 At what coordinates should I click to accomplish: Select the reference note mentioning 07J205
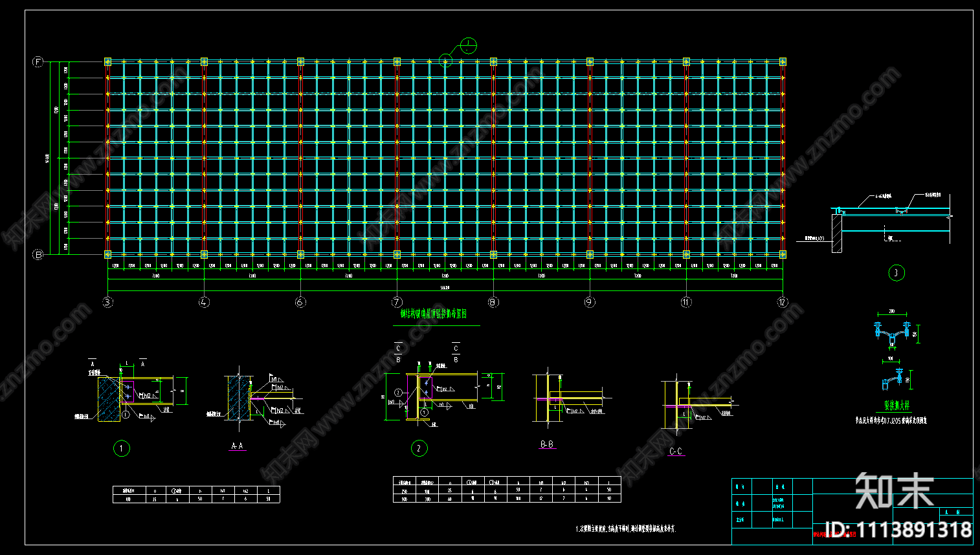[891, 420]
